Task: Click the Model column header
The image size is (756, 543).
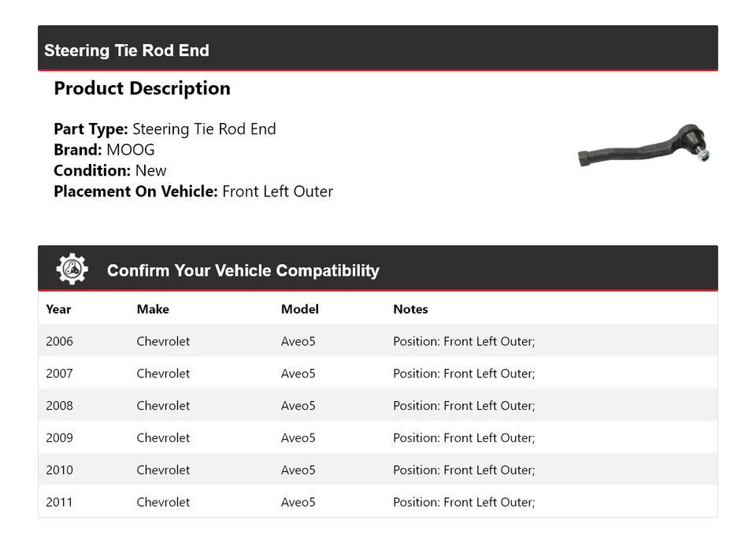Action: (x=299, y=309)
